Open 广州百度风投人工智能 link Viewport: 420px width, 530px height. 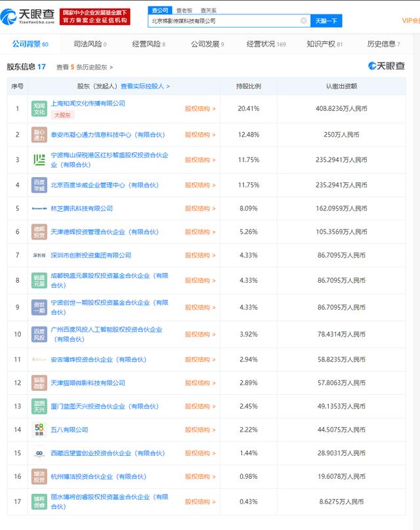(106, 335)
